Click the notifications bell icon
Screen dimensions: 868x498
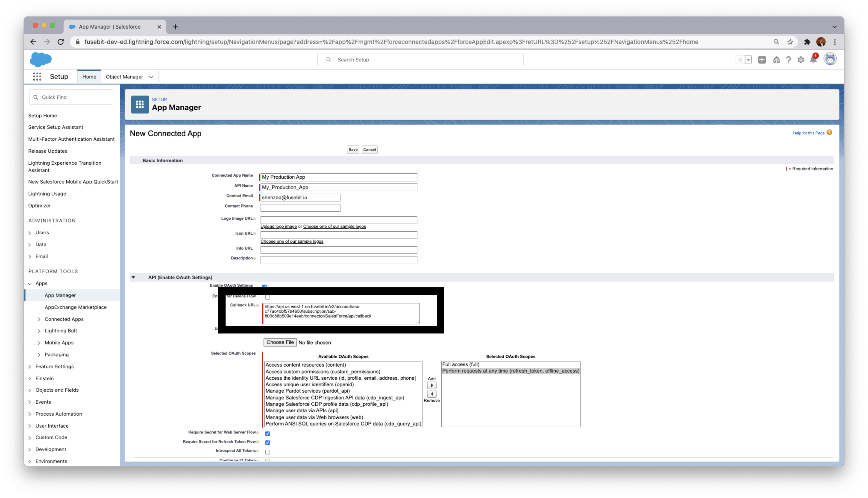coord(813,60)
